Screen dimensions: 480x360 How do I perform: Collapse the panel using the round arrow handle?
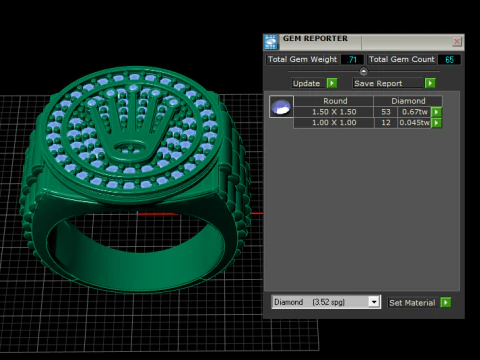coord(363,71)
